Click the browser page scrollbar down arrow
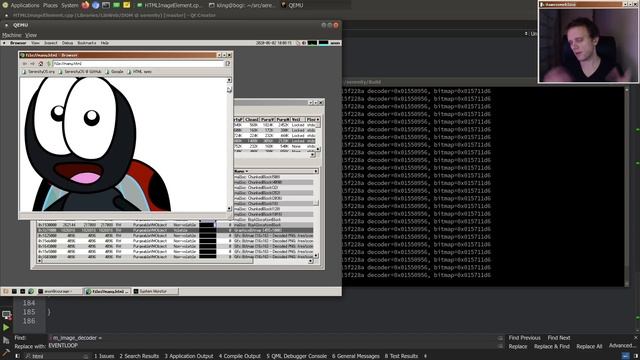Screen dimensions: 640x360 click(229, 208)
